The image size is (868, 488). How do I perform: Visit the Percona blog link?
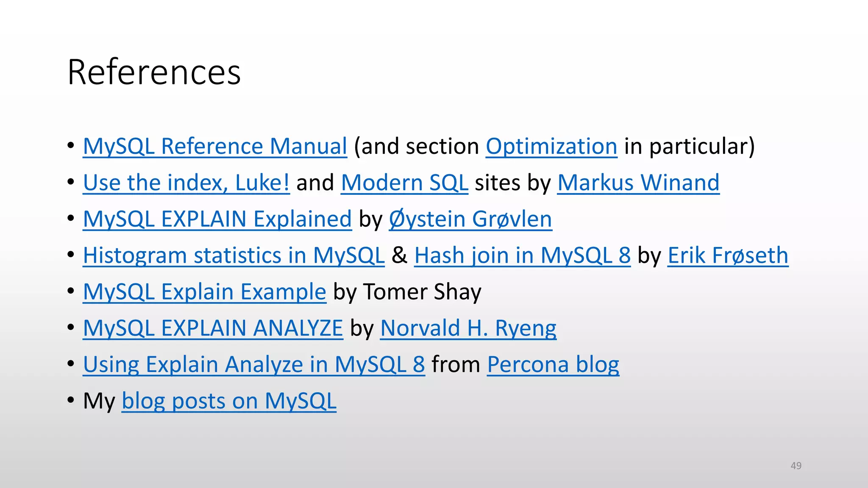[x=553, y=365]
